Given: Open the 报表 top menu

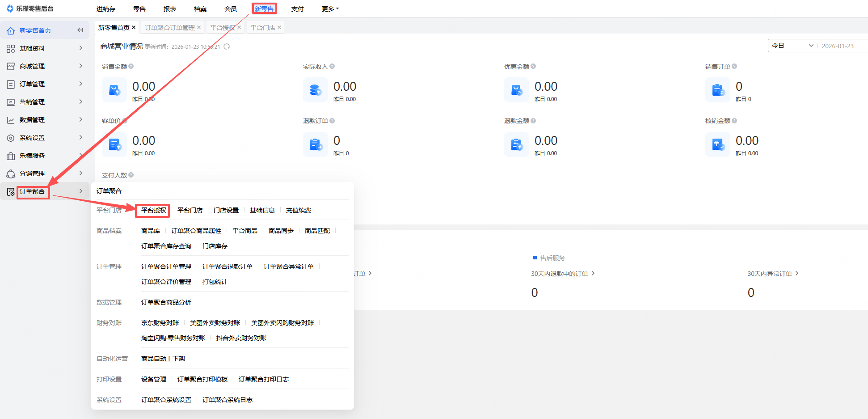Looking at the screenshot, I should [x=170, y=9].
